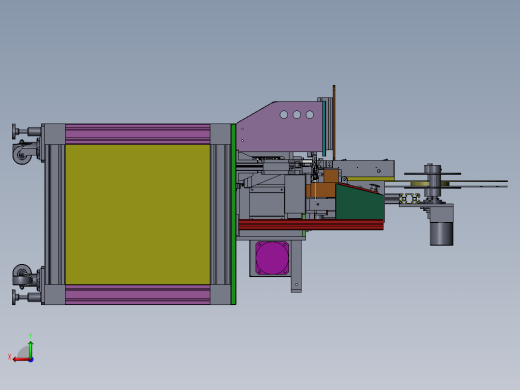This screenshot has height=390, width=520.
Task: Select the gray cylindrical motor at right
Action: tap(441, 233)
